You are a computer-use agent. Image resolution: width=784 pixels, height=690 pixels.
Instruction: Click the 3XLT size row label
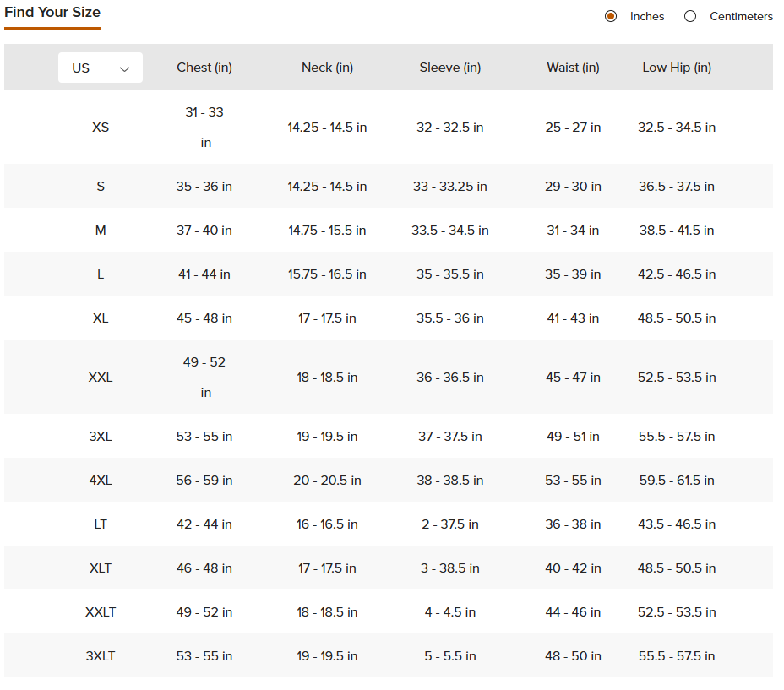(101, 656)
